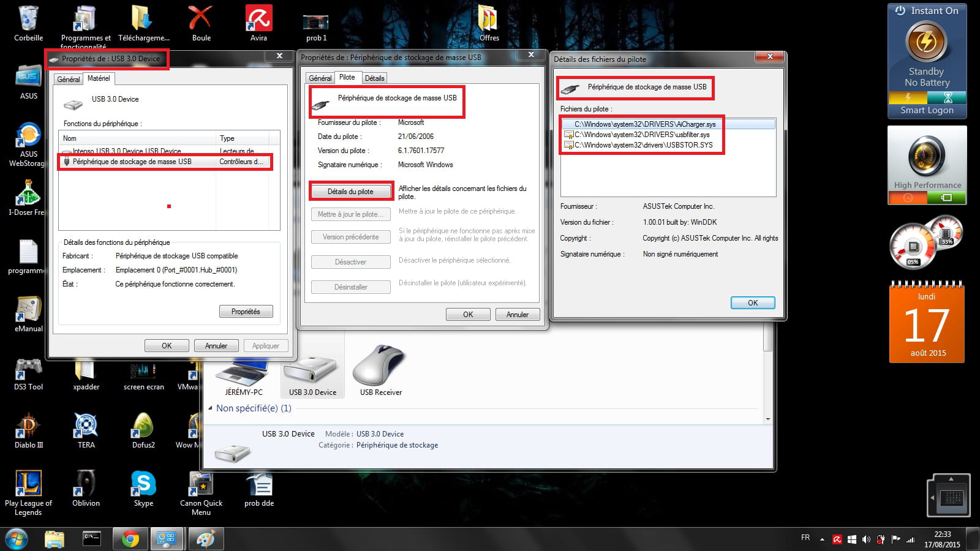
Task: Open the programme text file on desktop
Action: [27, 257]
